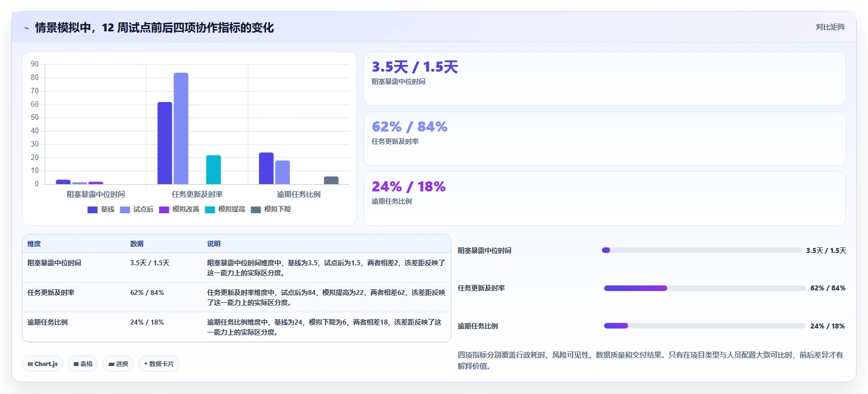Viewport: 868px width, 394px height.
Task: Click y-axis value 90 on chart
Action: click(x=35, y=64)
